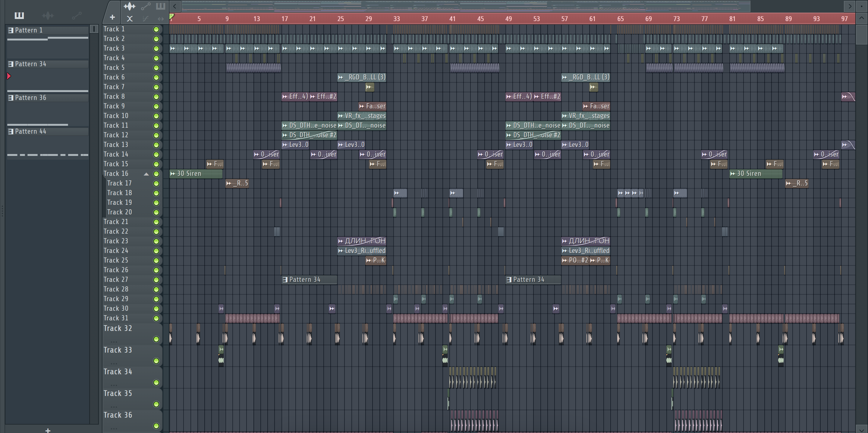868x433 pixels.
Task: Show automation clips in the picker panel
Action: (x=77, y=15)
